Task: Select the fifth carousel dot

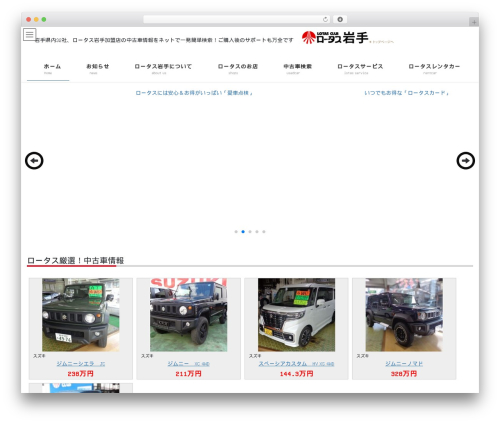Action: [264, 232]
